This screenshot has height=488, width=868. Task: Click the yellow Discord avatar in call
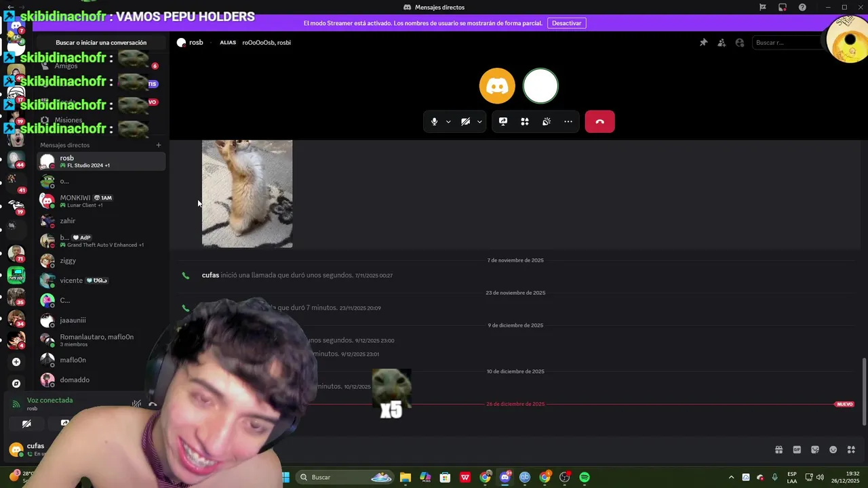pyautogui.click(x=497, y=86)
